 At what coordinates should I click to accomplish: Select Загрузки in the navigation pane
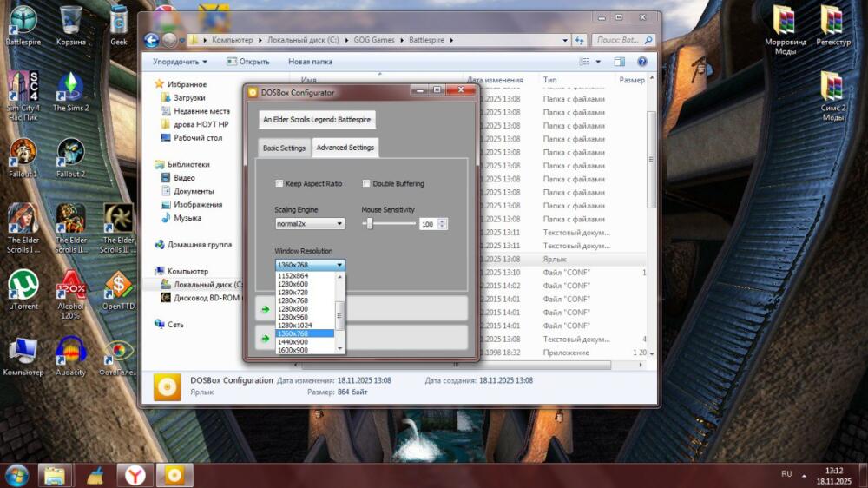click(188, 97)
